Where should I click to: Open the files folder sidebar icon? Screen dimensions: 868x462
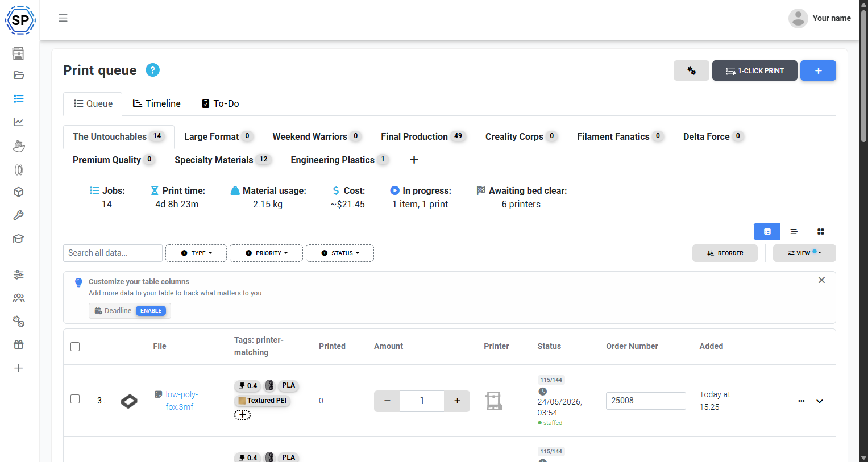click(x=18, y=75)
